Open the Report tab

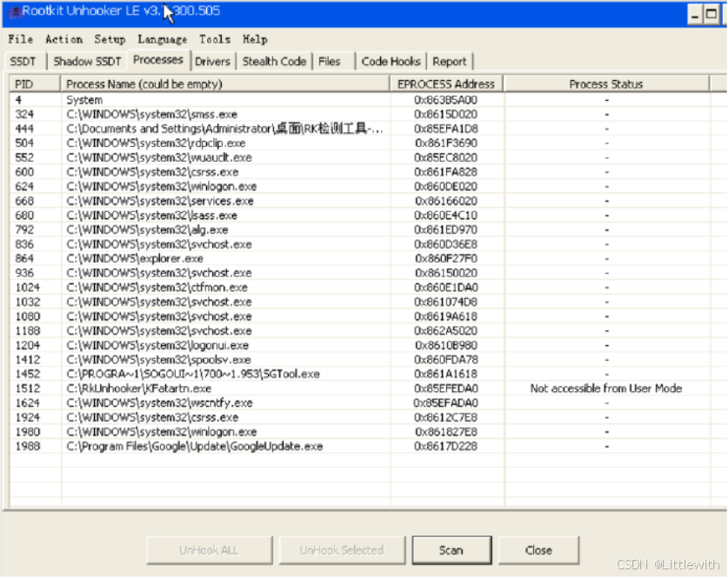click(x=450, y=61)
